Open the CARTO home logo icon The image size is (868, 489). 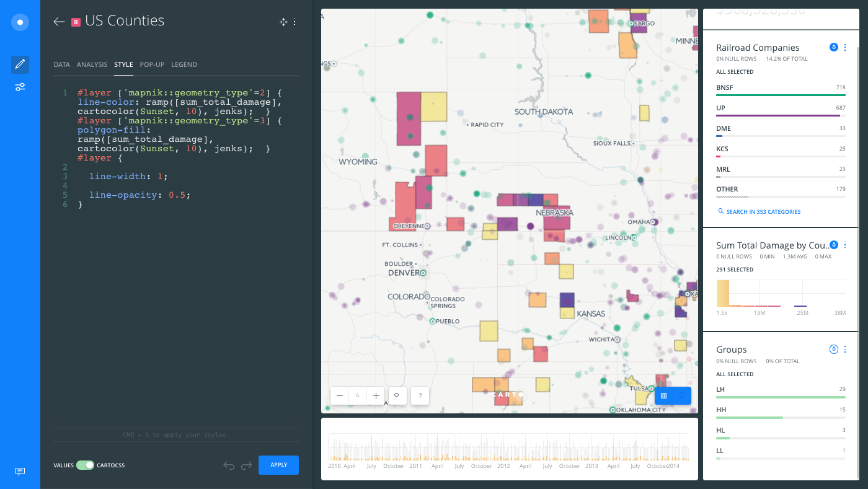(x=20, y=22)
